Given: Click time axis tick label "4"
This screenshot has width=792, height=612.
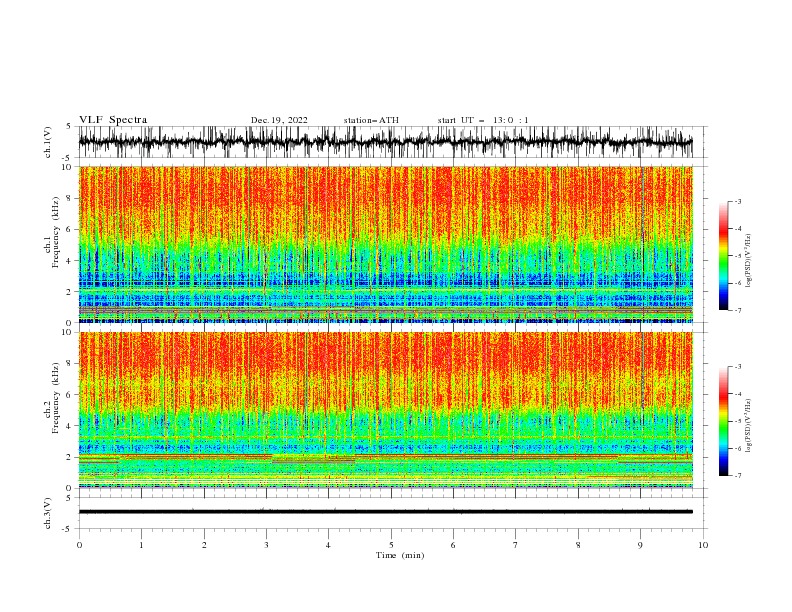Looking at the screenshot, I should point(328,545).
